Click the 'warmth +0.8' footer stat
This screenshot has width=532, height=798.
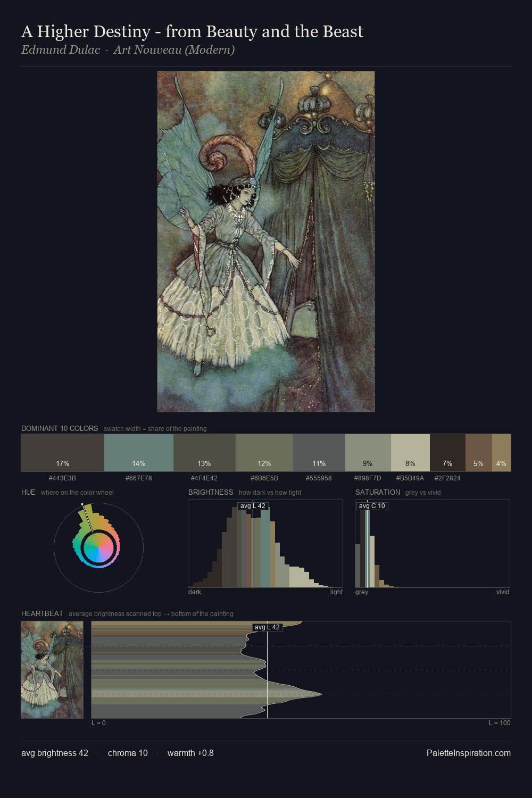tap(190, 753)
